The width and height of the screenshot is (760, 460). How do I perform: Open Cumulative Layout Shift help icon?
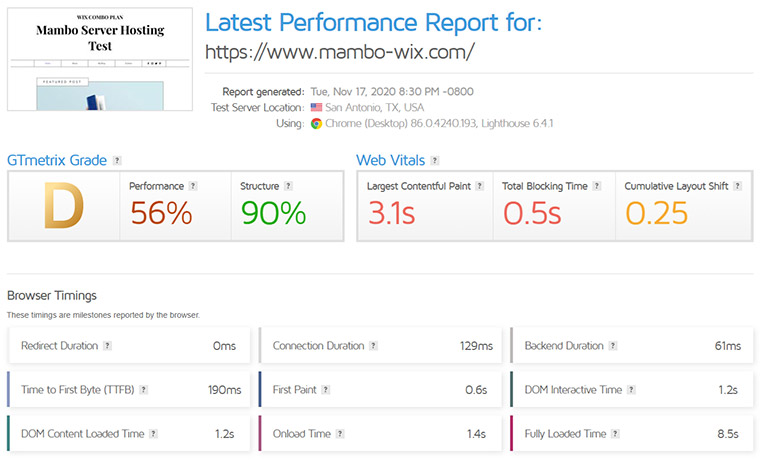tap(737, 186)
